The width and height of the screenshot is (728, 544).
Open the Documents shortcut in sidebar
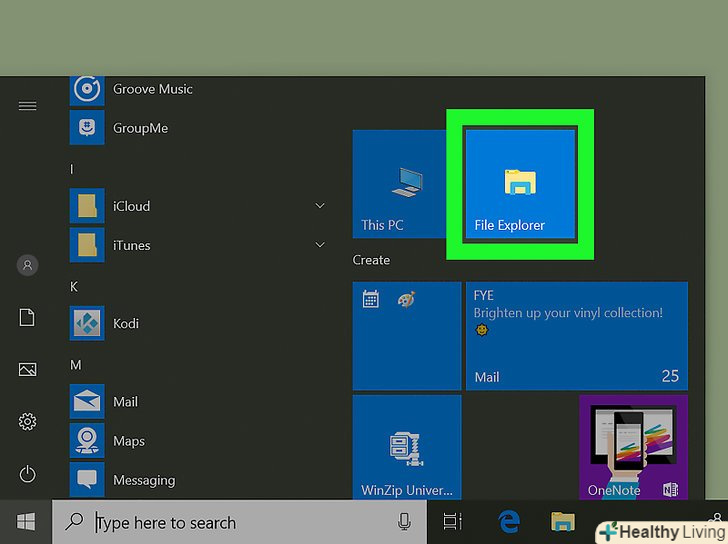tap(28, 317)
